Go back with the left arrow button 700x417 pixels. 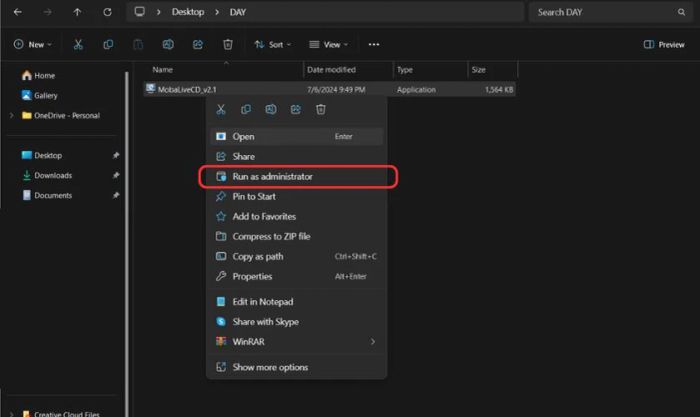coord(18,12)
